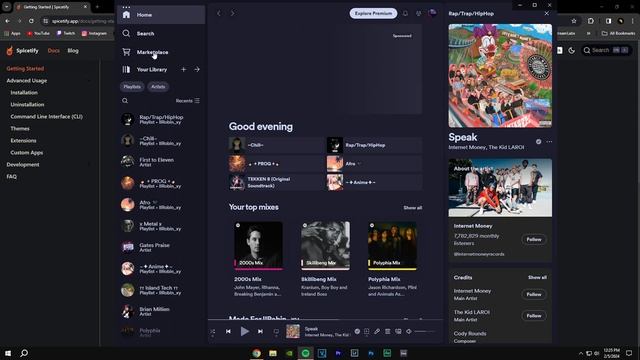Click the Speak album thumbnail in player bar

(x=293, y=331)
